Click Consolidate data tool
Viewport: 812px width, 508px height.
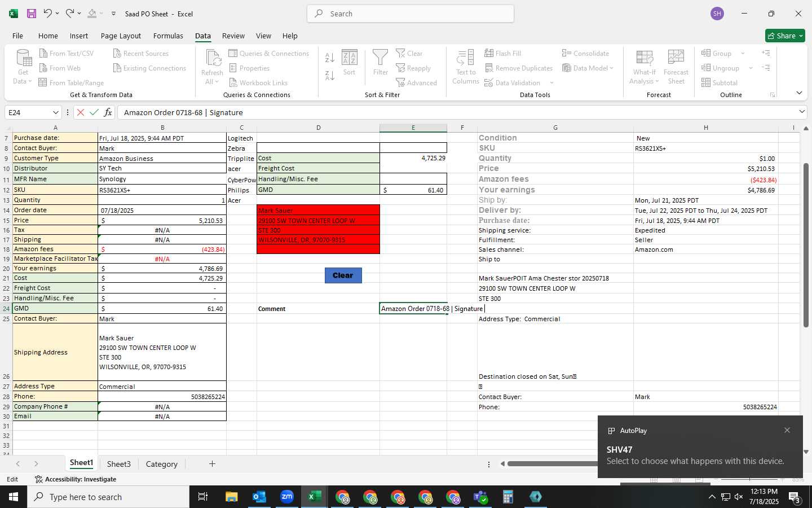tap(585, 53)
